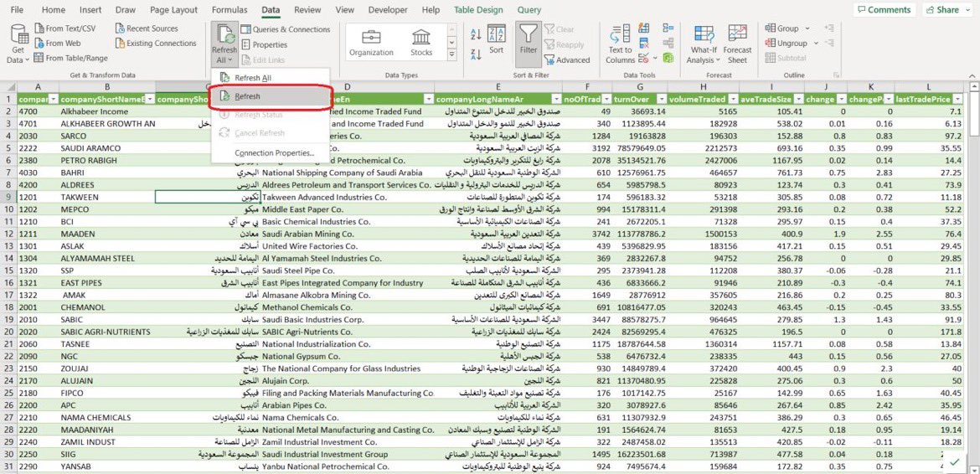Viewport: 980px width, 474px height.
Task: Open companyShortNameEn column filter dropdown
Action: (x=150, y=100)
